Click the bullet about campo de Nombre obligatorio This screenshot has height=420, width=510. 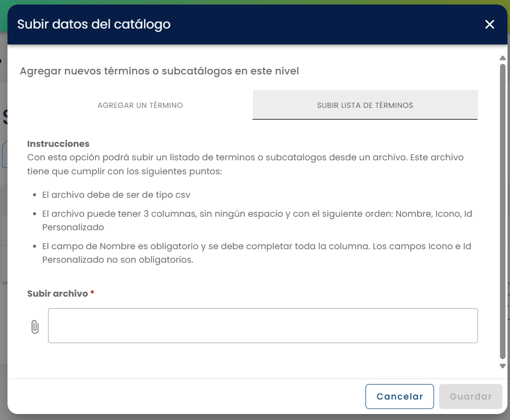[256, 253]
